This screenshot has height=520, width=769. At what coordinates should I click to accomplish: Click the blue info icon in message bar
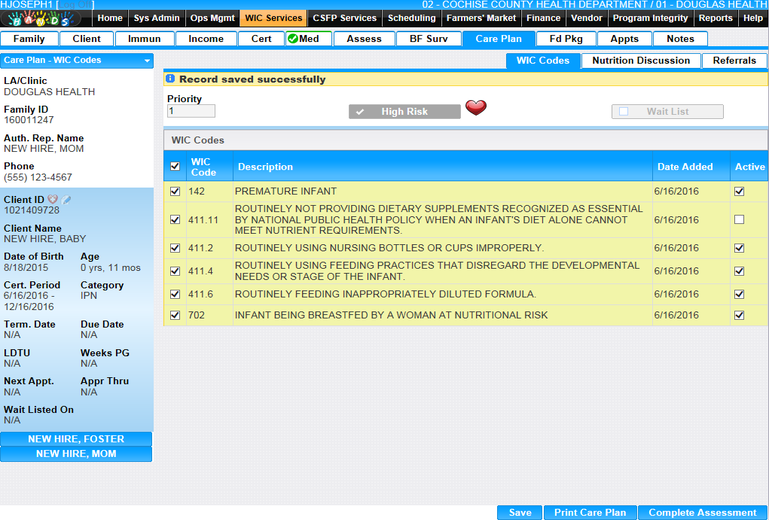(170, 79)
